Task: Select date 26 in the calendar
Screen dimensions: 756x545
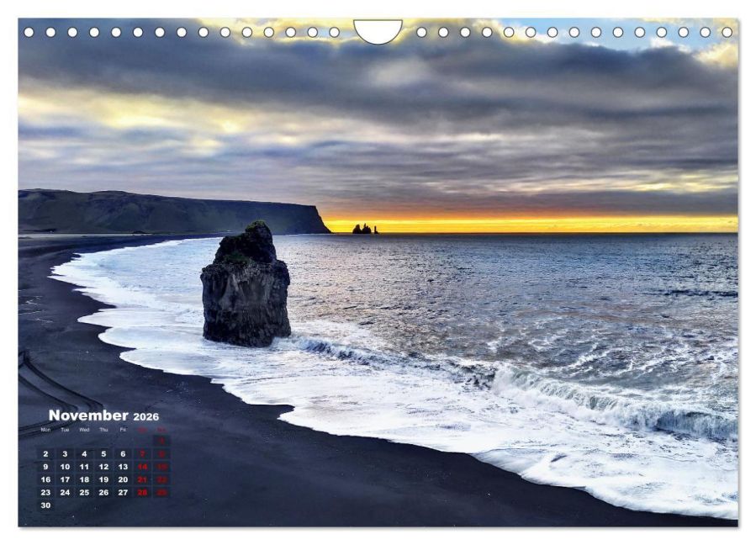Action: pos(103,493)
